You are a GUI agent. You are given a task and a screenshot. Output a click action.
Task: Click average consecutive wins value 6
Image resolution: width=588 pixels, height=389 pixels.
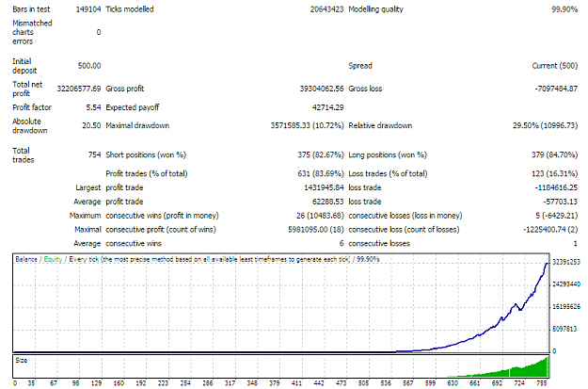(342, 243)
